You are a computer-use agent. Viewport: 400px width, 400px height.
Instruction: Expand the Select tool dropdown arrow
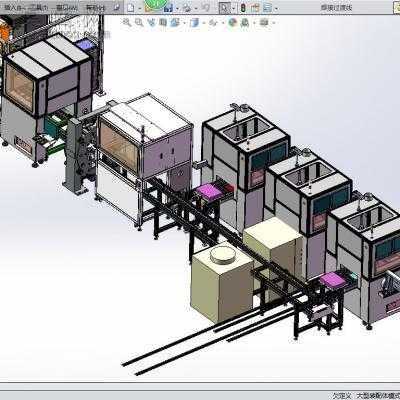[x=234, y=8]
